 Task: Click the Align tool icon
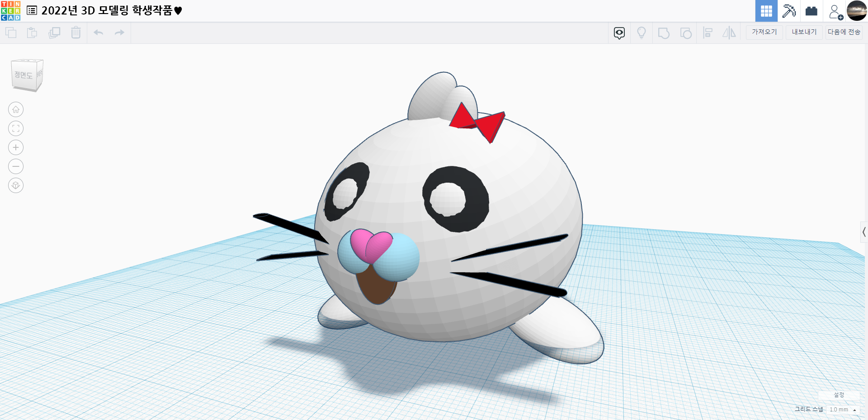tap(708, 33)
